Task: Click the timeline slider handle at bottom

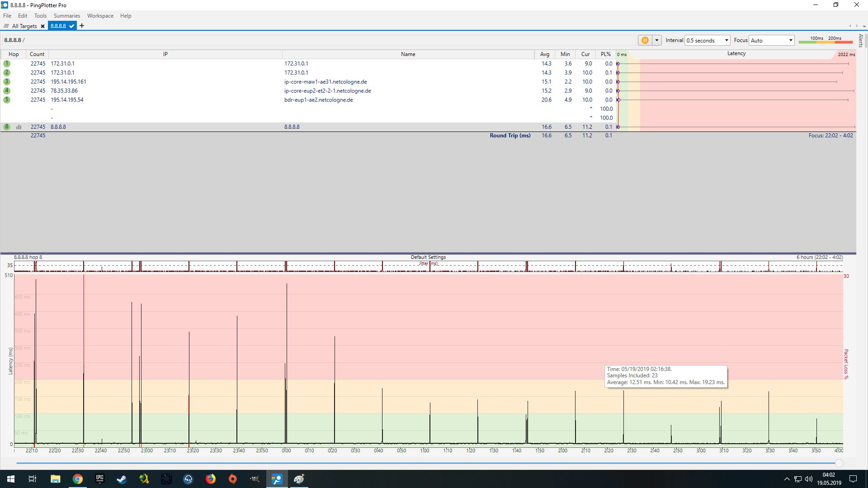Action: 839,463
